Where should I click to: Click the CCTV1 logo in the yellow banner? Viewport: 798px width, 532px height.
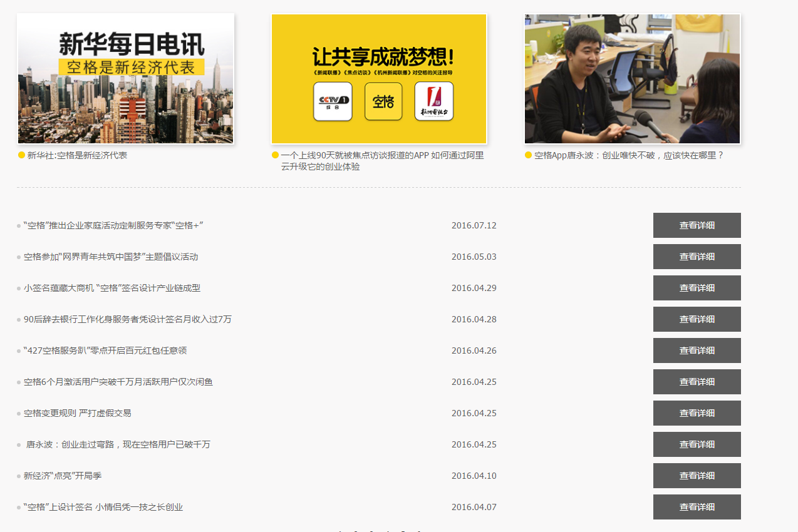coord(333,101)
